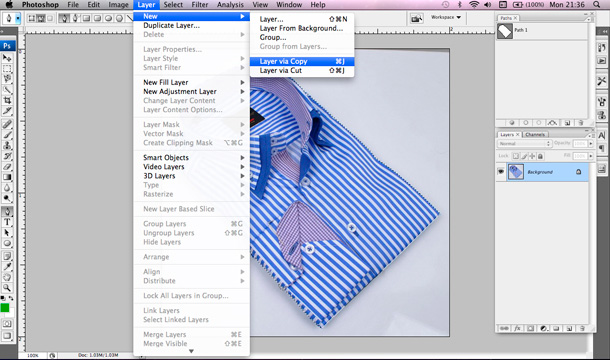Toggle lock transparent pixels in Layers panel
The image size is (610, 360).
(x=515, y=156)
